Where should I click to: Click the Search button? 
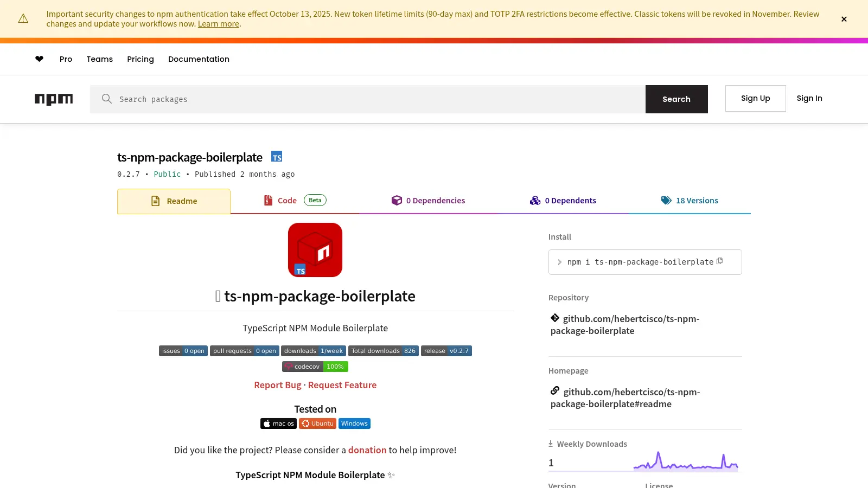coord(676,99)
